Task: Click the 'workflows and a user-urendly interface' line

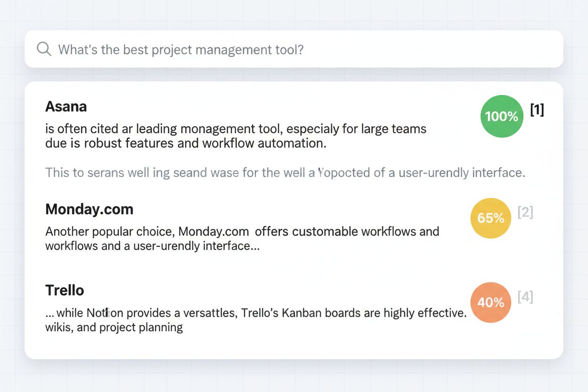Action: click(152, 245)
